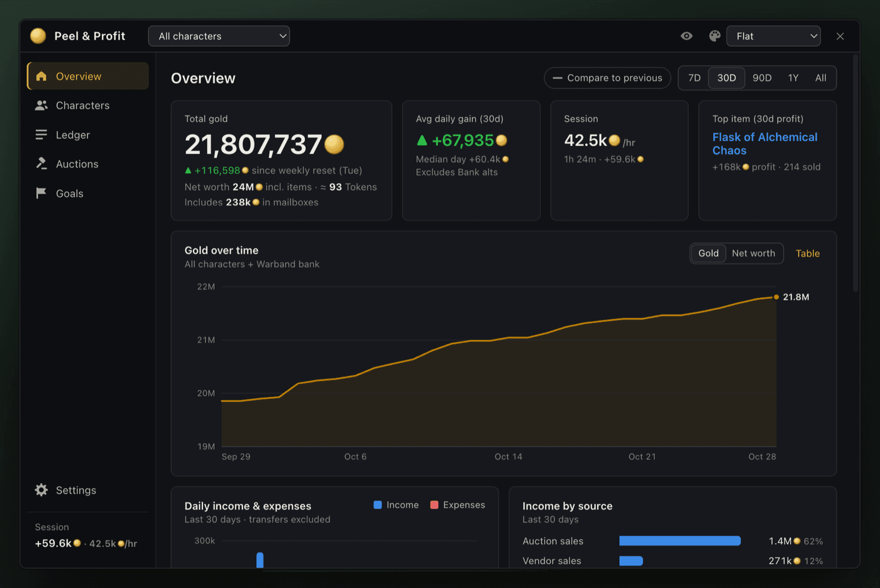Open the All characters dropdown
880x588 pixels.
click(219, 36)
